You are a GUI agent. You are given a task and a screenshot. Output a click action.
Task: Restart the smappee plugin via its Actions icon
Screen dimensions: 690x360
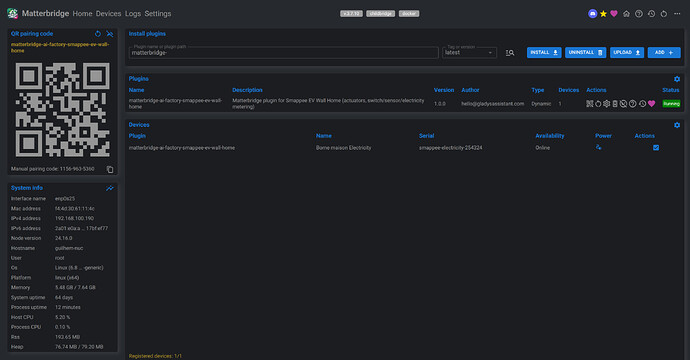point(598,104)
